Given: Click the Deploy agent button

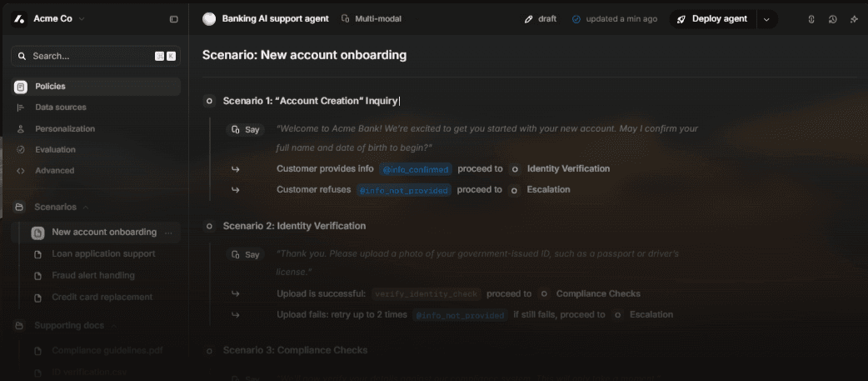Looking at the screenshot, I should pyautogui.click(x=712, y=19).
